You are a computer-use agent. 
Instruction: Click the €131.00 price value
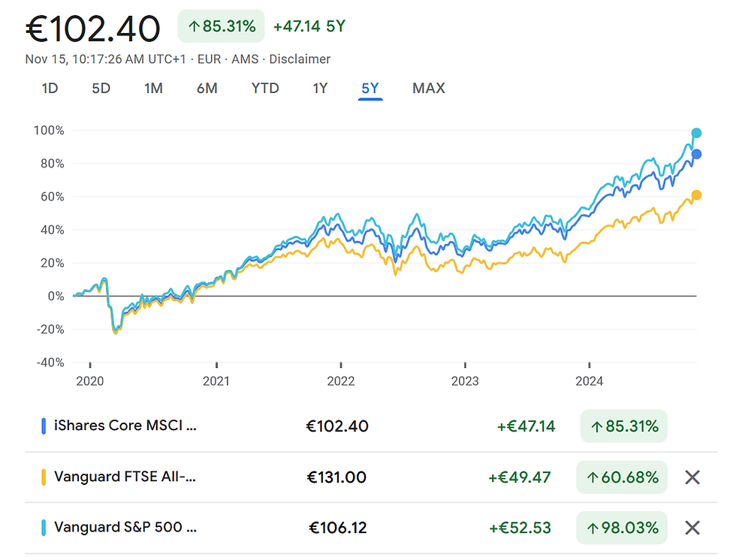[336, 477]
